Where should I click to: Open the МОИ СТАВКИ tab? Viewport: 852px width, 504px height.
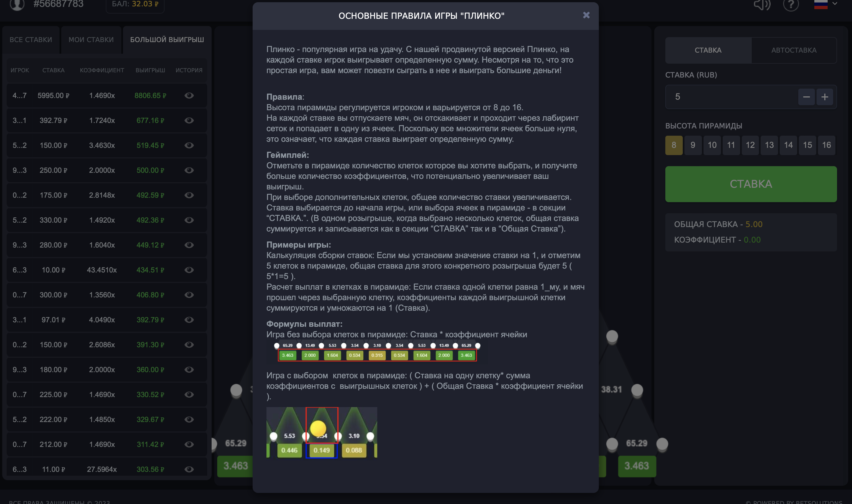pyautogui.click(x=91, y=40)
